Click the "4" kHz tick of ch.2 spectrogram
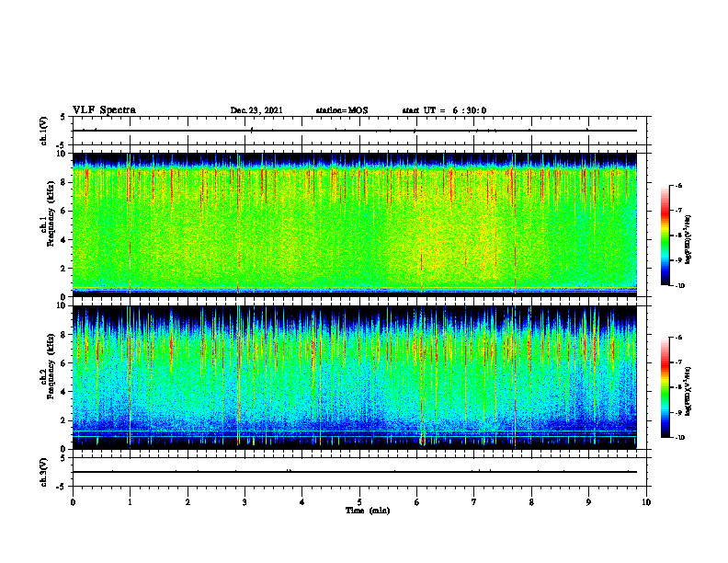Image resolution: width=728 pixels, height=563 pixels. point(64,392)
